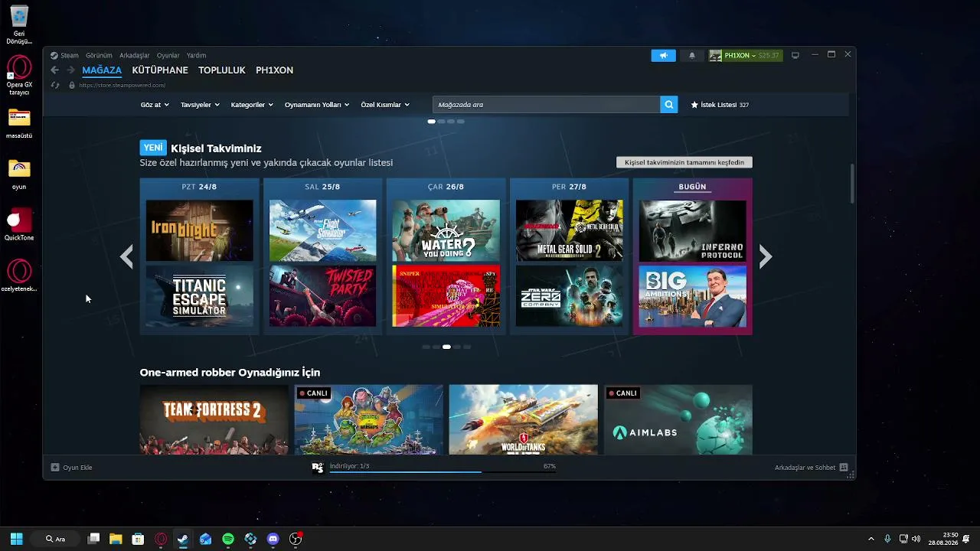The width and height of the screenshot is (980, 551).
Task: Show previous games with left carousel arrow
Action: (x=127, y=256)
